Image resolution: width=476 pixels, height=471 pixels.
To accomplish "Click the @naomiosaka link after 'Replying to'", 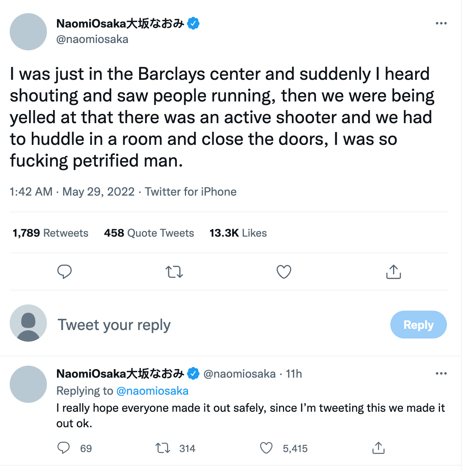I will click(x=152, y=391).
